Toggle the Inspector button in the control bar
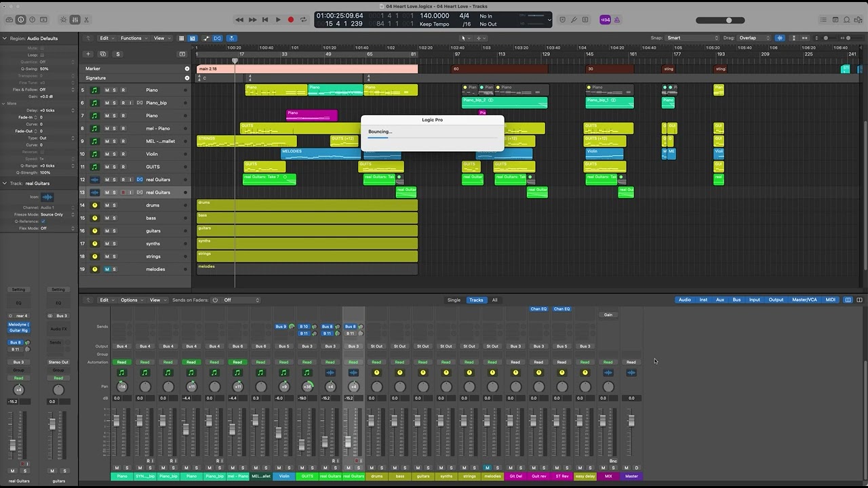Image resolution: width=868 pixels, height=488 pixels. coord(20,20)
